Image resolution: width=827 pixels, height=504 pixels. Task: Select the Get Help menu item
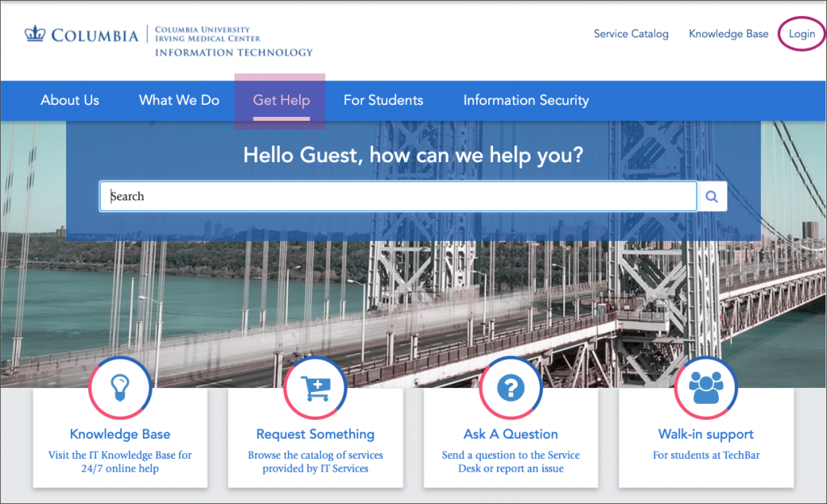(281, 100)
